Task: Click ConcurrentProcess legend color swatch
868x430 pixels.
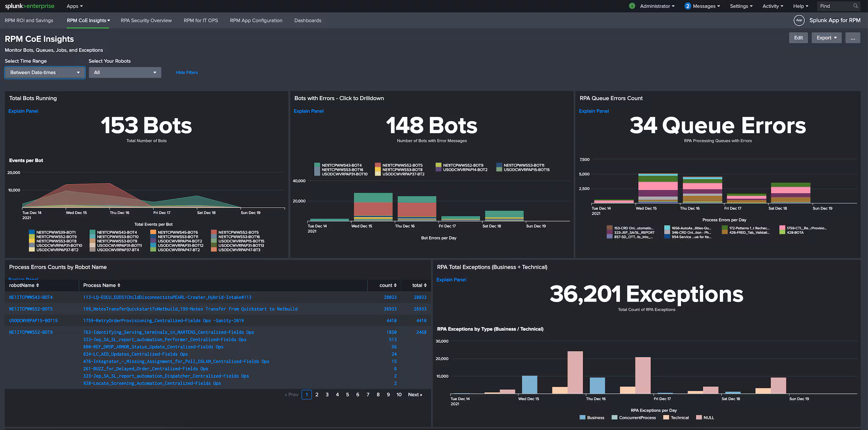Action: [x=615, y=418]
